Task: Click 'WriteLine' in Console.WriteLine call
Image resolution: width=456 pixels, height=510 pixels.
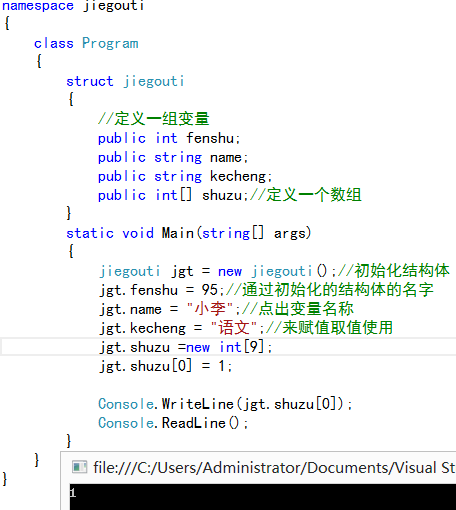Action: [198, 404]
